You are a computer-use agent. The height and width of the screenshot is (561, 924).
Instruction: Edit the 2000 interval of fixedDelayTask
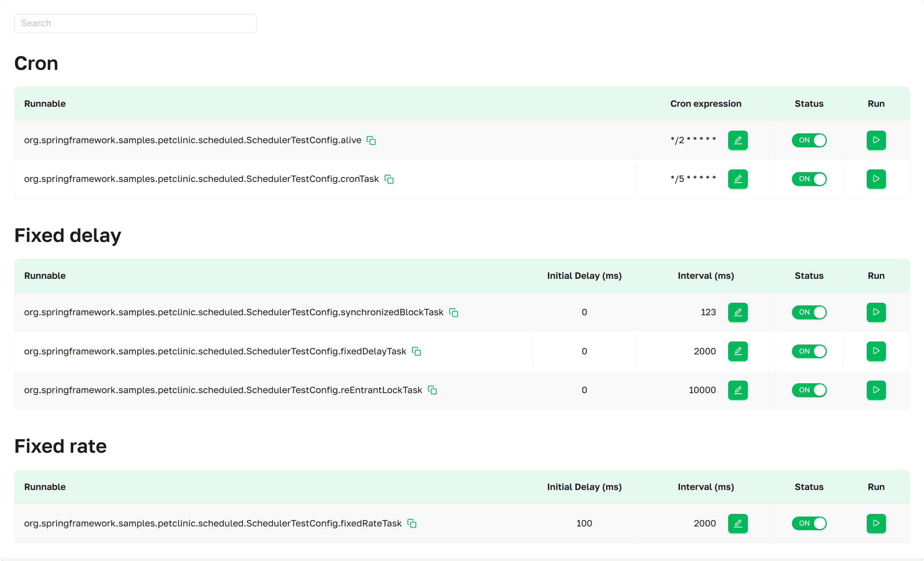pos(738,351)
